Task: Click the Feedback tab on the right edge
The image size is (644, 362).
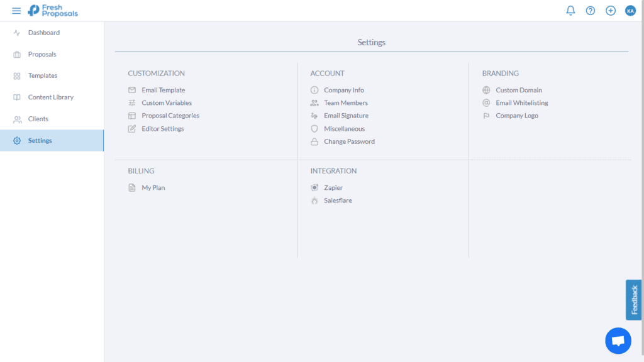Action: click(633, 300)
